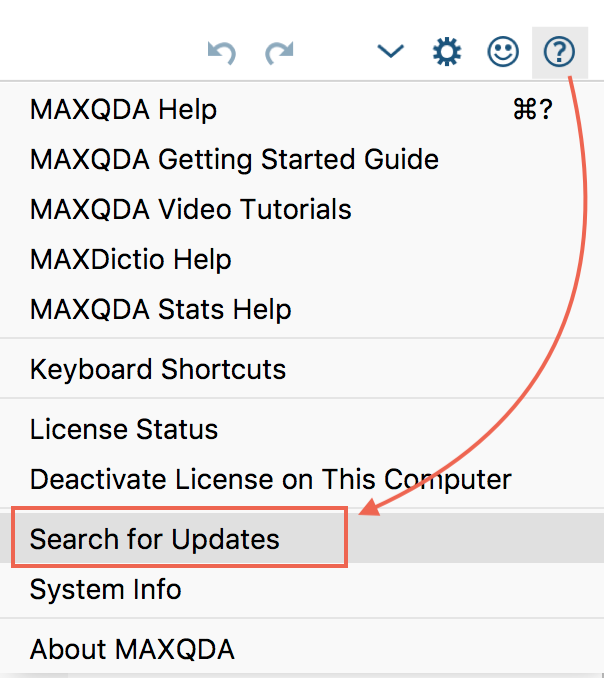
Task: Open settings via the gear icon
Action: [x=447, y=52]
